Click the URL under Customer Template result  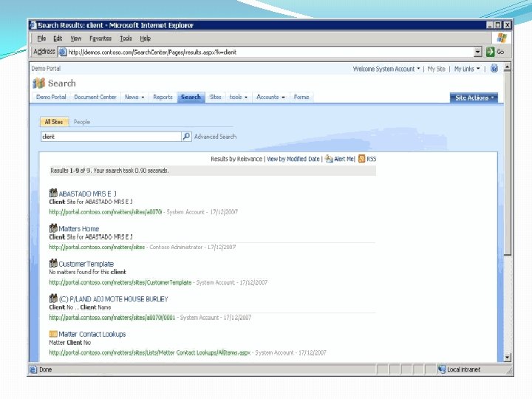coord(120,282)
